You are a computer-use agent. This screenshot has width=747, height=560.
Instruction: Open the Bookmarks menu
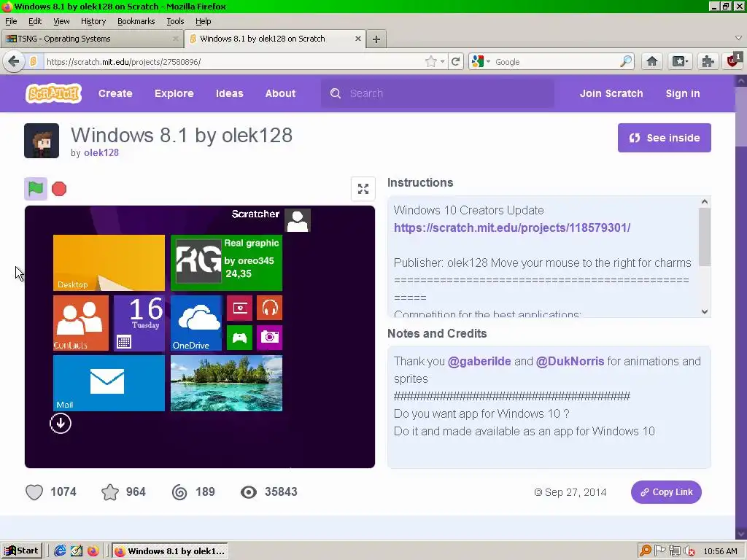point(136,21)
